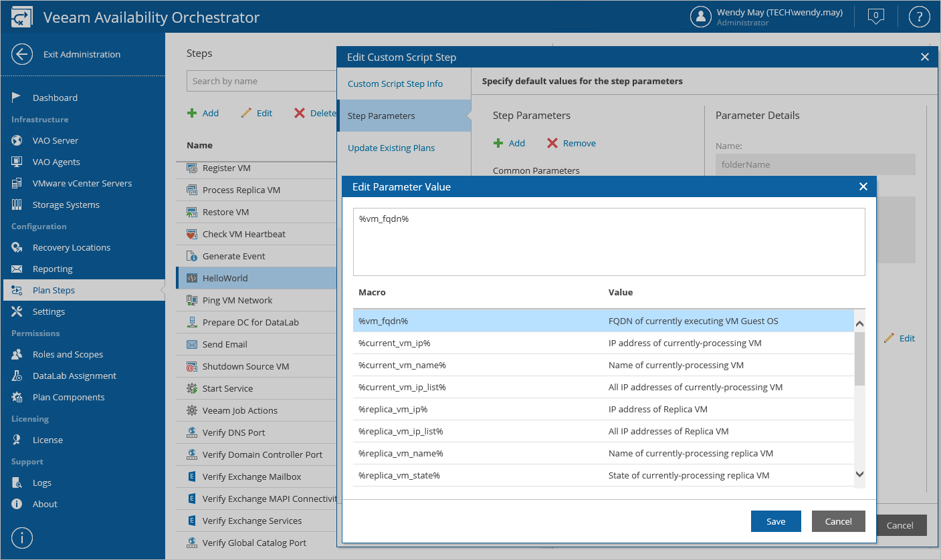Switch to the Step Parameters tab
Image resolution: width=941 pixels, height=560 pixels.
pos(404,116)
